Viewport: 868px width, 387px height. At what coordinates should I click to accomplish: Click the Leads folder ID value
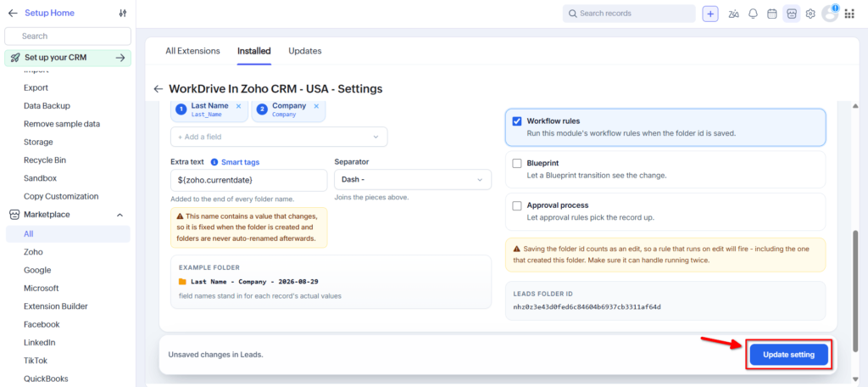(x=587, y=306)
